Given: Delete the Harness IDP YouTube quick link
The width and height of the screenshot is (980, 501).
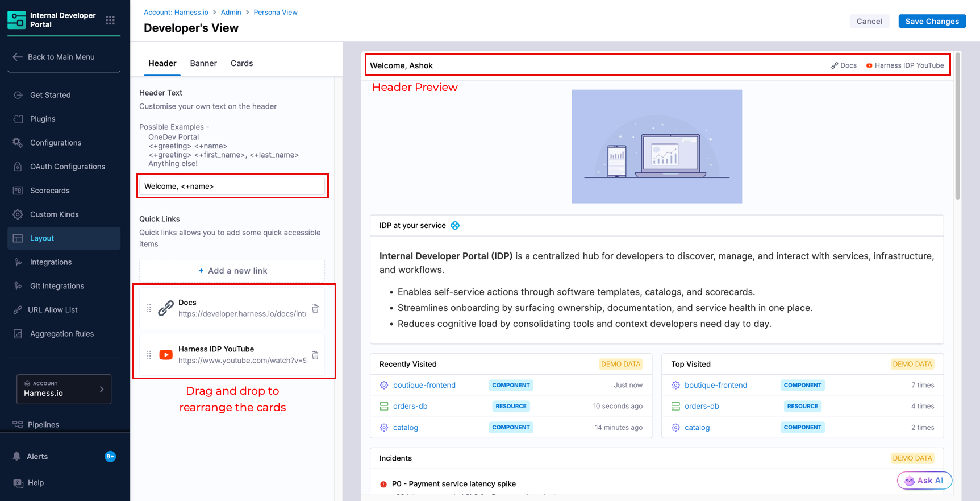Looking at the screenshot, I should 315,355.
